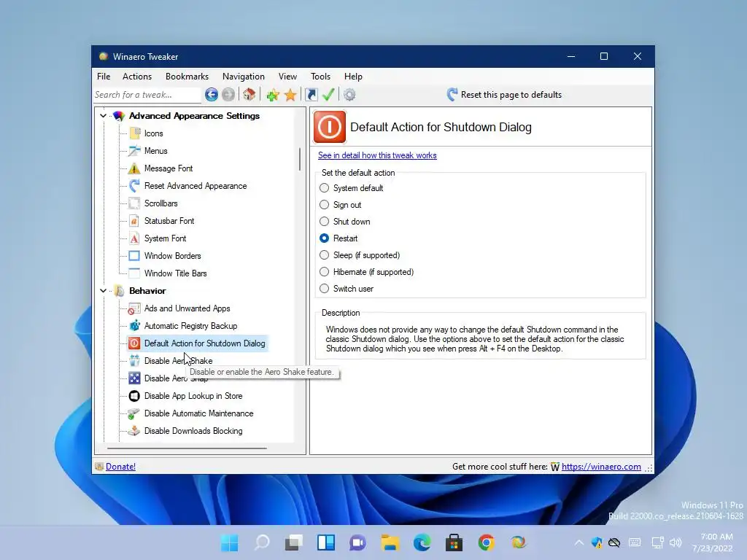
Task: Click the tree panel vertical scrollbar thumb
Action: click(x=300, y=159)
